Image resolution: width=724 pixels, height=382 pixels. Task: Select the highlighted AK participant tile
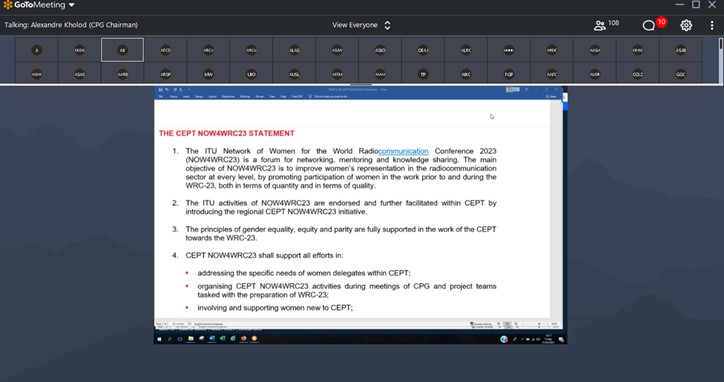pyautogui.click(x=122, y=50)
